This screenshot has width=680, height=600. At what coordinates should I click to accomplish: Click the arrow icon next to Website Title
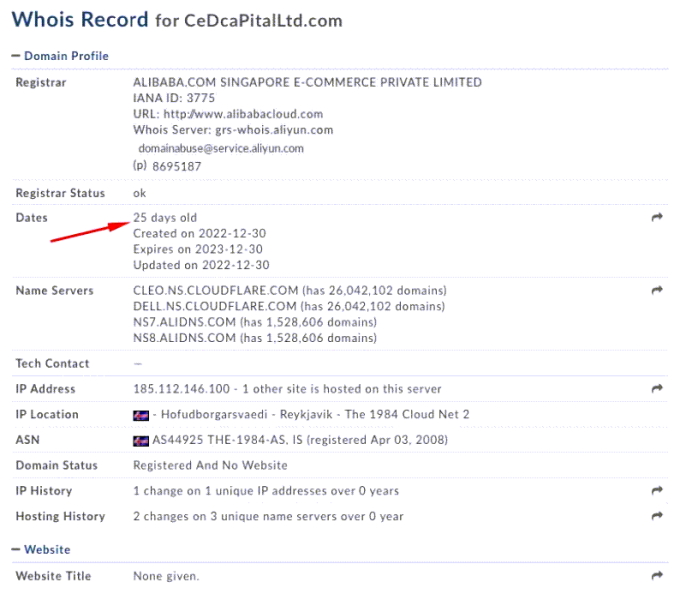pyautogui.click(x=657, y=576)
